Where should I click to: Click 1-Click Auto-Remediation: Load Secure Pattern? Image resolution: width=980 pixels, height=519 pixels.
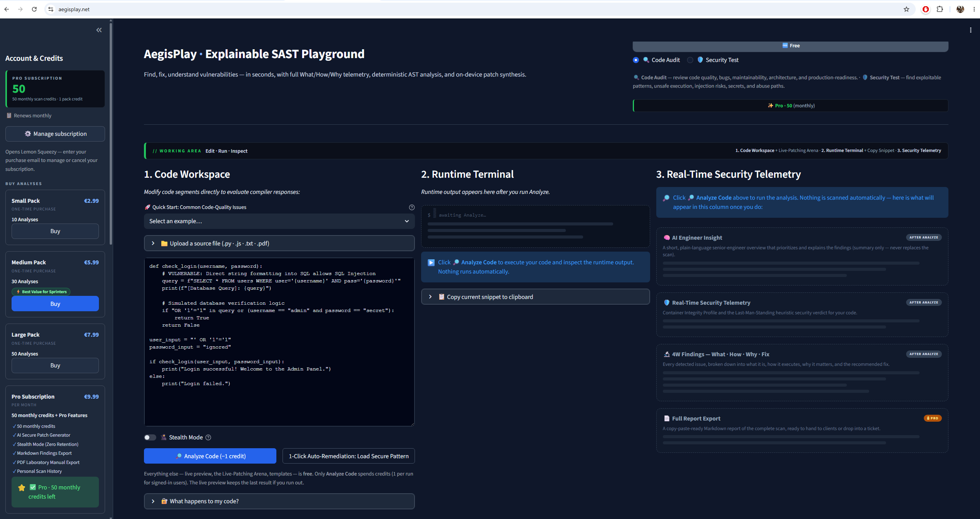coord(349,456)
